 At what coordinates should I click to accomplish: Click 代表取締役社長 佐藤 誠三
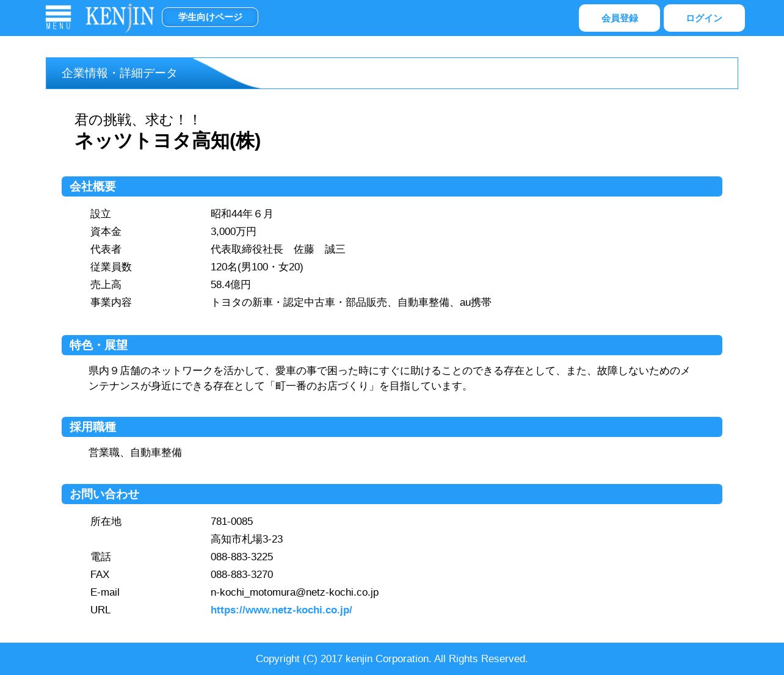pos(278,249)
